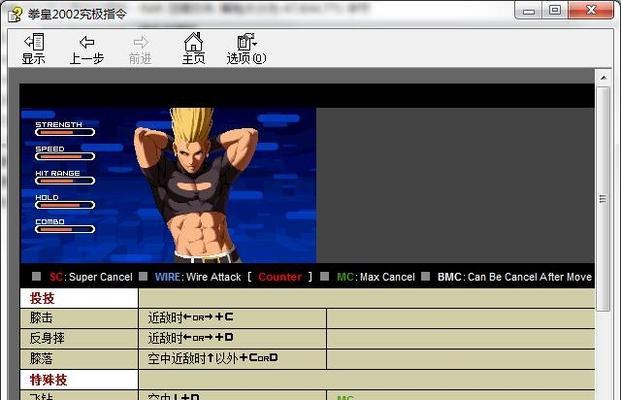The height and width of the screenshot is (400, 621).
Task: Go back with the 上一步 arrow button
Action: 87,49
